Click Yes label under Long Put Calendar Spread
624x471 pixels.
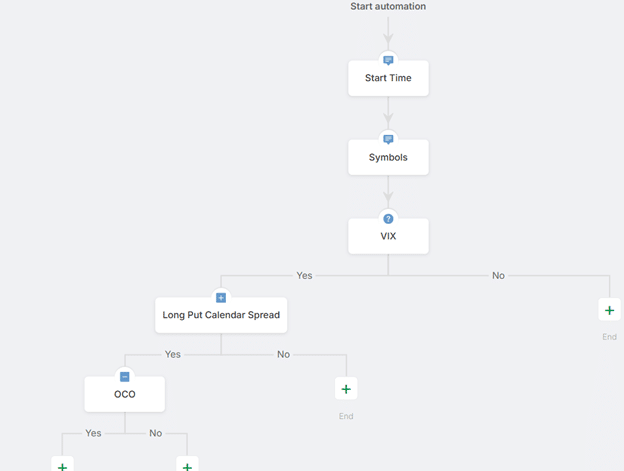pos(173,354)
